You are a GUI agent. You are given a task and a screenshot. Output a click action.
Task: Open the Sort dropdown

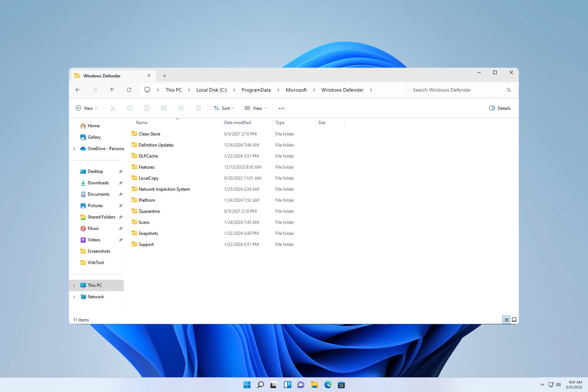pos(224,108)
